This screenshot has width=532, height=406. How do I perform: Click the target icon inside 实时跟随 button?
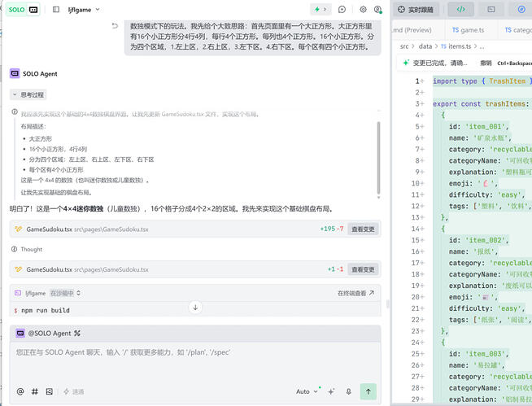pyautogui.click(x=401, y=10)
